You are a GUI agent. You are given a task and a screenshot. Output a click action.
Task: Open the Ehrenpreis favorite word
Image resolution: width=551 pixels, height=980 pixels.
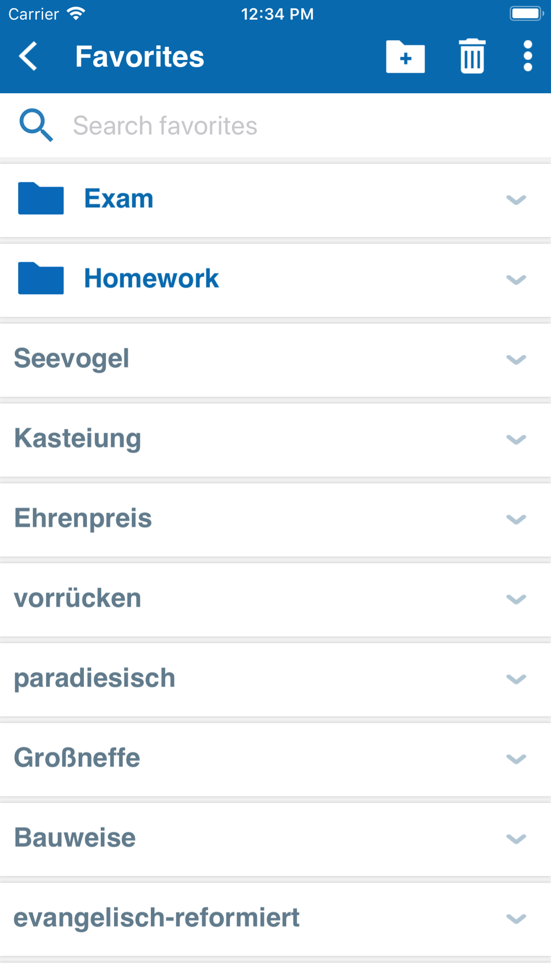[83, 518]
